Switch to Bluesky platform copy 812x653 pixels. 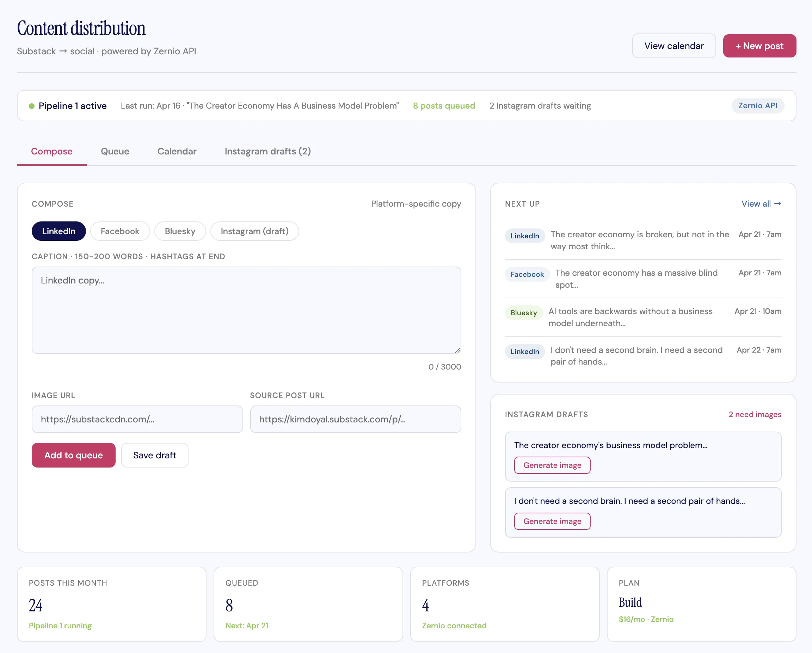[180, 231]
